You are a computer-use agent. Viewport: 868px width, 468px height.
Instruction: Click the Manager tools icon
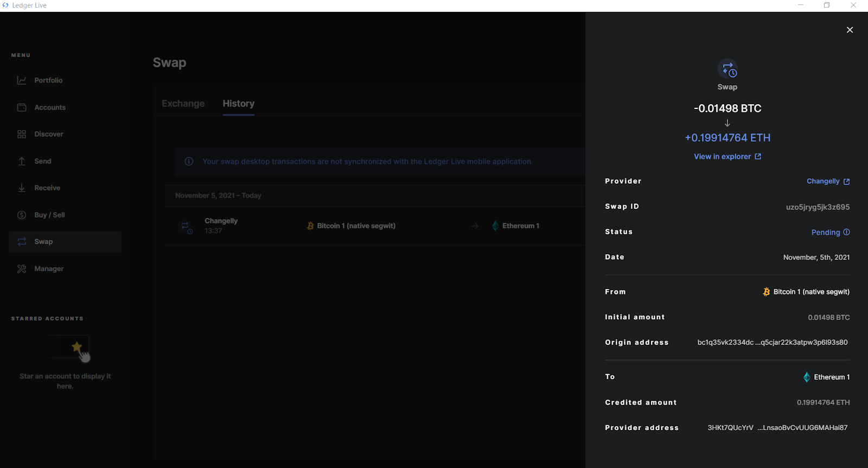pyautogui.click(x=22, y=268)
